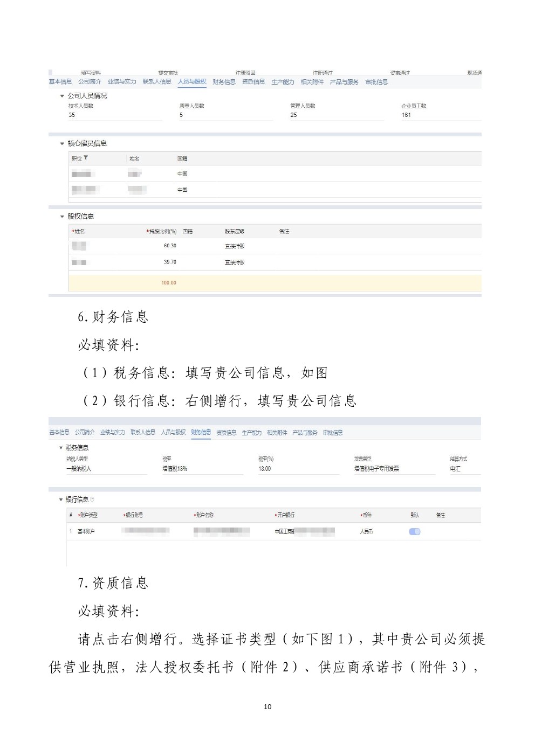535x756 pixels.
Task: Toggle the 默认 switch for 基本账户
Action: [414, 531]
